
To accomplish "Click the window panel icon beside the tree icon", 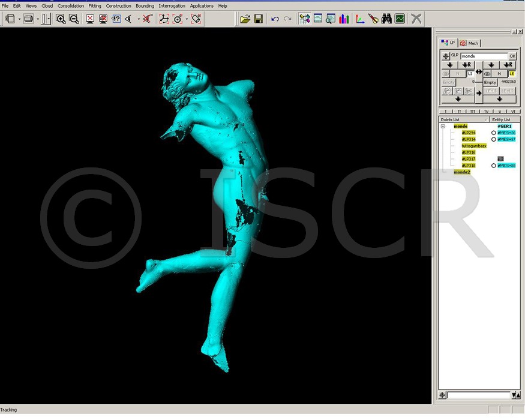I will coord(318,19).
